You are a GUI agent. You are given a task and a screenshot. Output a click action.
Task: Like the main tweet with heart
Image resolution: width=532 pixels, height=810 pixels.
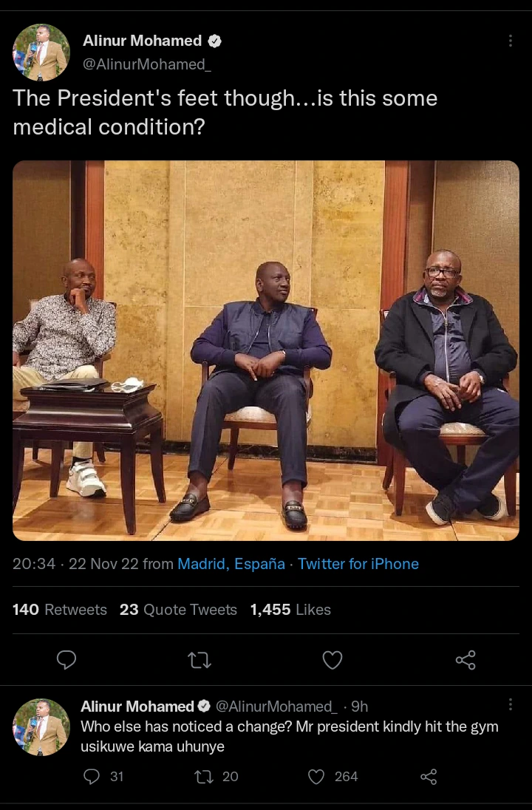(332, 659)
